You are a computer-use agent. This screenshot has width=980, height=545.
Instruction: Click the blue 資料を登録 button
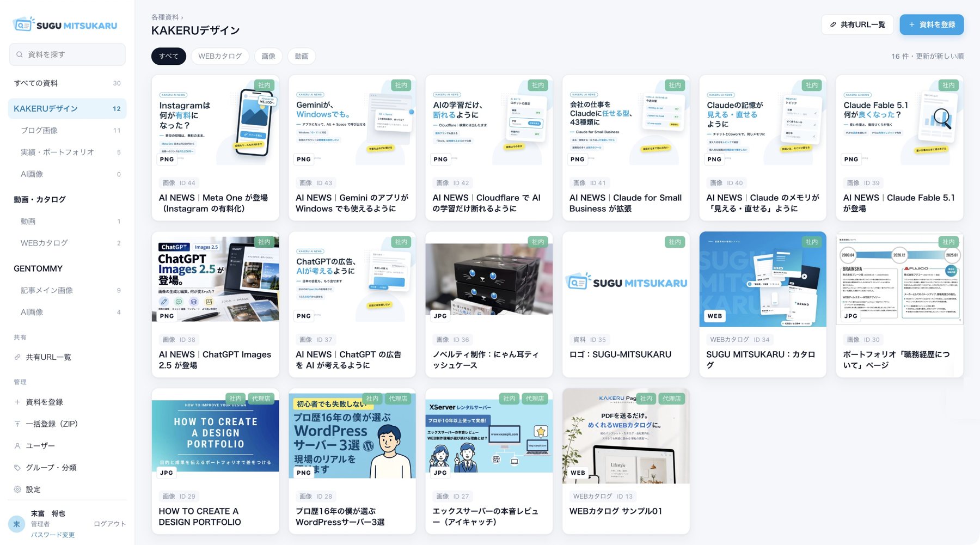point(932,25)
